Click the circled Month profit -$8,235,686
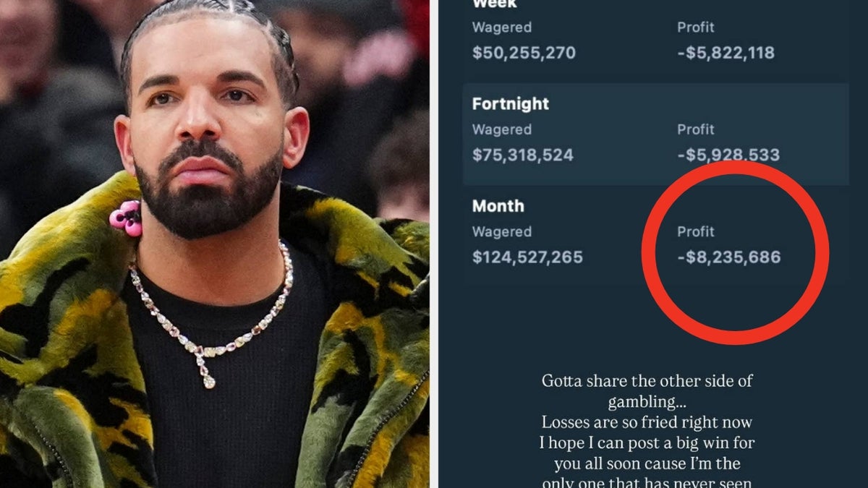 coord(729,257)
